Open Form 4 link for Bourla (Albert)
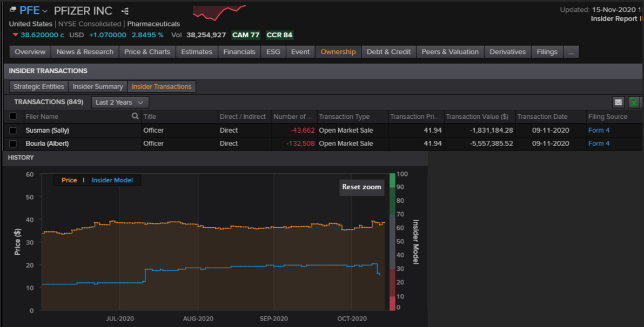The height and width of the screenshot is (327, 644). tap(599, 144)
